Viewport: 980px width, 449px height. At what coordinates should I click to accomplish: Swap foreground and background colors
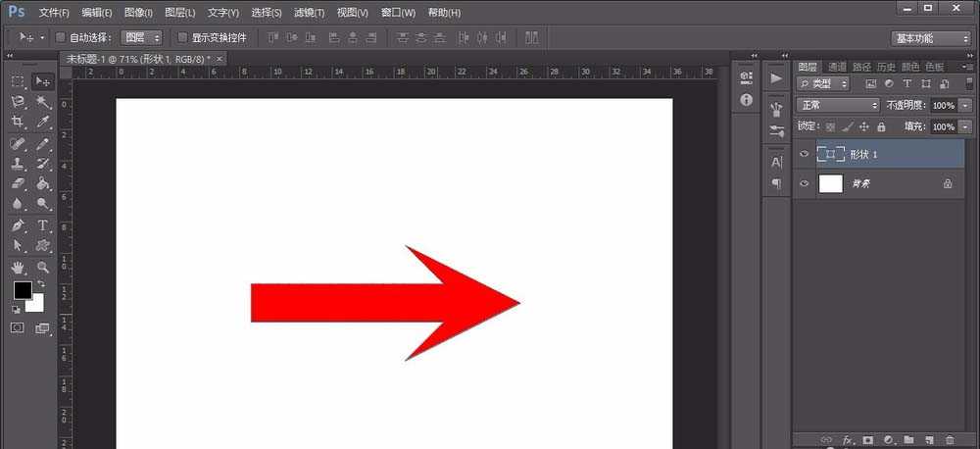[x=41, y=284]
